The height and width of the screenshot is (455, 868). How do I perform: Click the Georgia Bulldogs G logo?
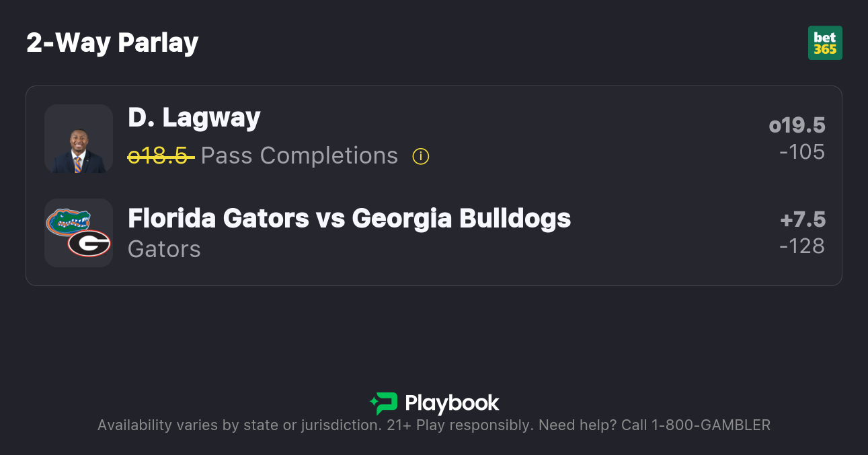(x=89, y=244)
